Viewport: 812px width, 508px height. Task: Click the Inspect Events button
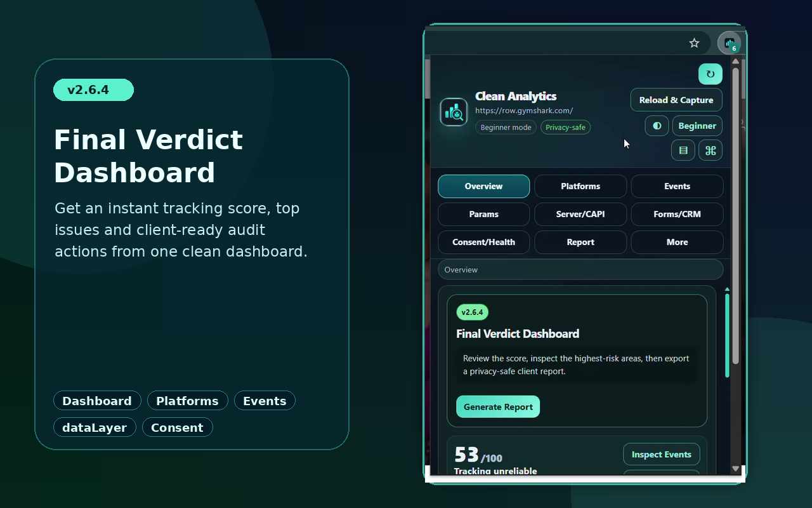[662, 454]
